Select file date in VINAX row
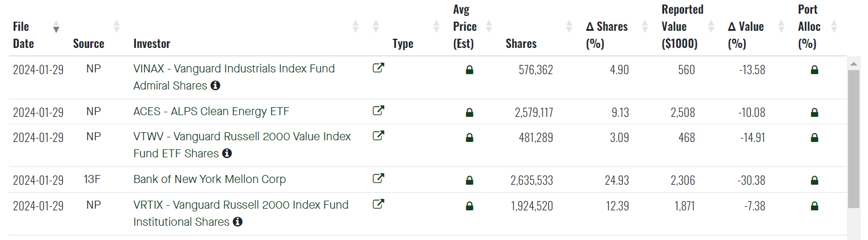The width and height of the screenshot is (868, 240). 38,70
